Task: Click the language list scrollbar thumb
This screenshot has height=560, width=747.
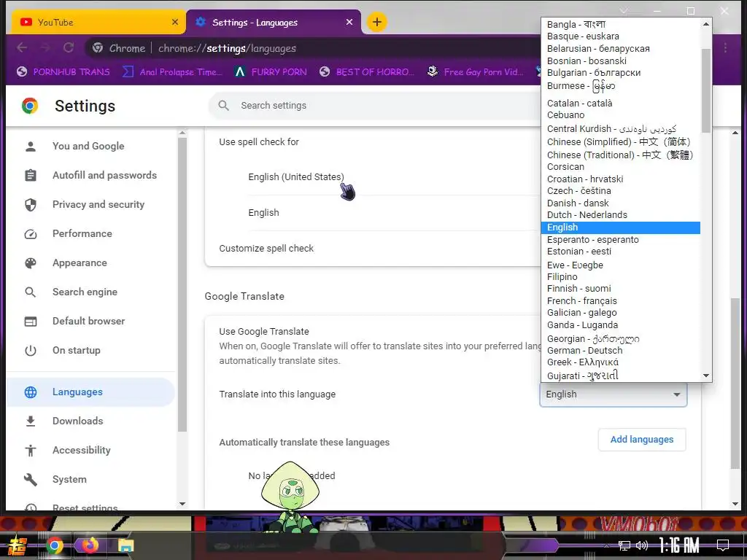Action: [706, 90]
